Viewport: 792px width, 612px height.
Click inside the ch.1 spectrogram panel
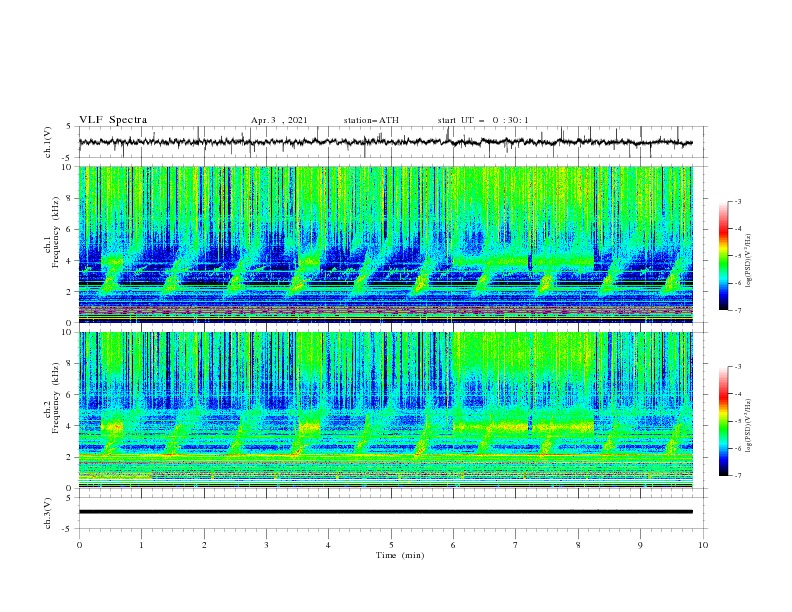pyautogui.click(x=385, y=244)
